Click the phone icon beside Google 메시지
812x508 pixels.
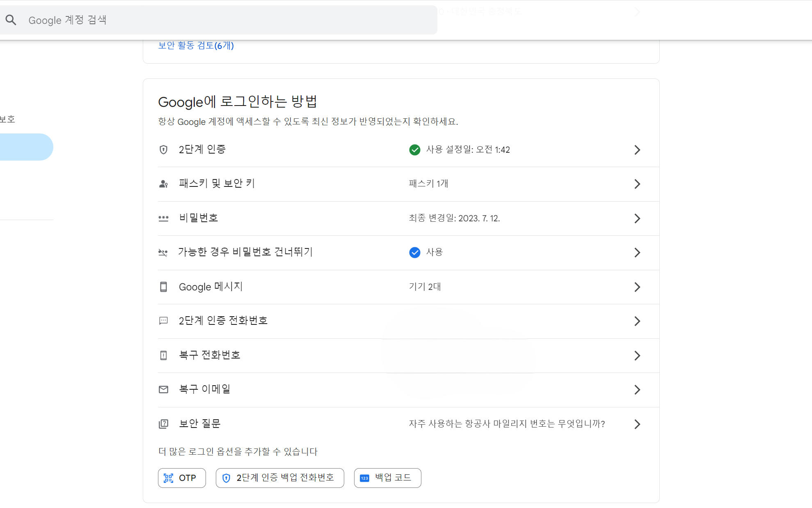(x=163, y=287)
